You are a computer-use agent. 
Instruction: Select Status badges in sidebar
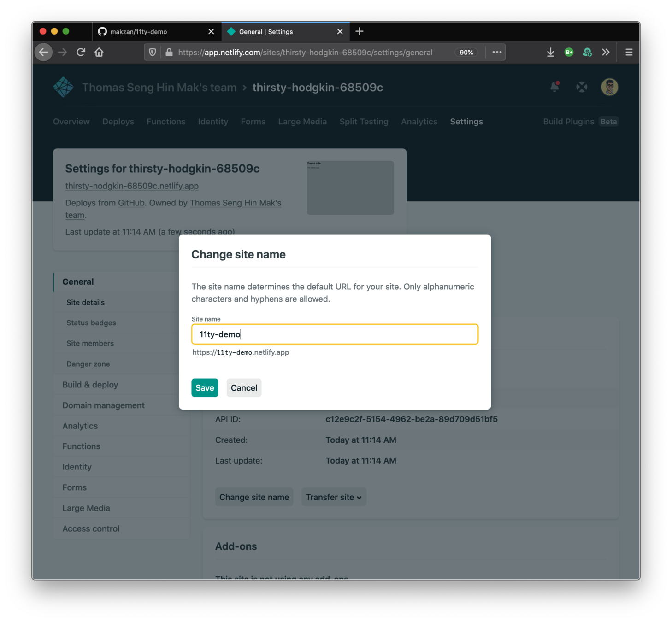(x=91, y=323)
